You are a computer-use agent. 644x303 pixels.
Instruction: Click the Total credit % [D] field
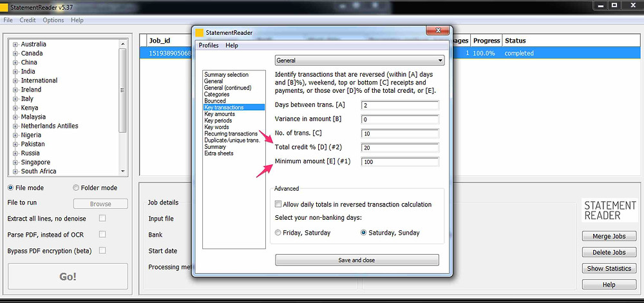[400, 148]
